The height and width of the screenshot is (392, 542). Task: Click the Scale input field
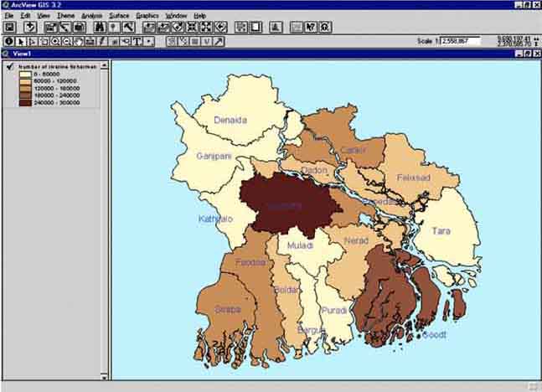(x=461, y=40)
